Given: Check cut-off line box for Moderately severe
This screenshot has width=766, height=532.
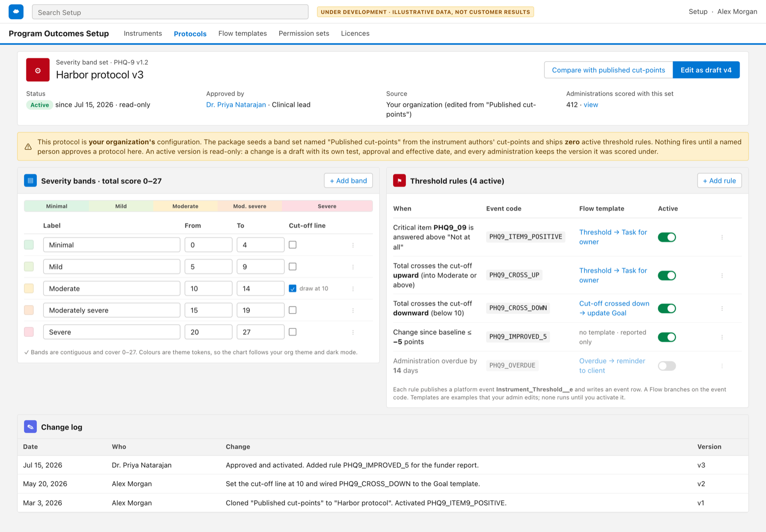Looking at the screenshot, I should point(293,310).
